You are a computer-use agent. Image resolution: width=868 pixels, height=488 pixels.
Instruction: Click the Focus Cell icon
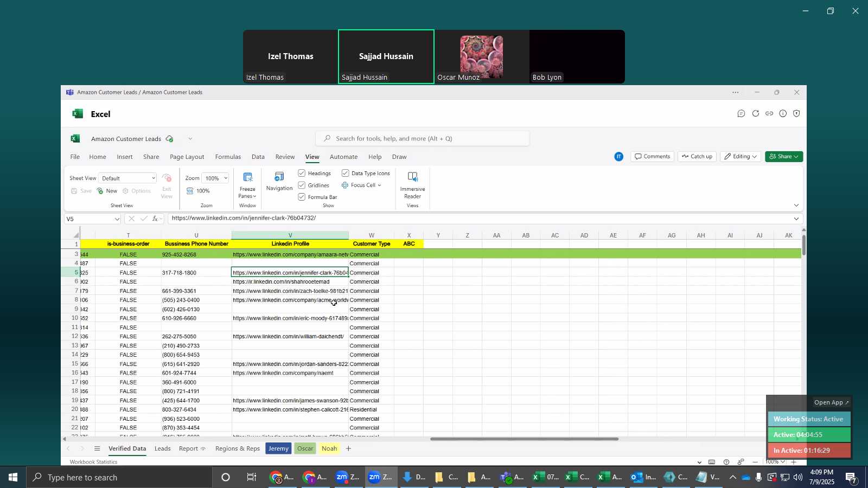pos(345,185)
